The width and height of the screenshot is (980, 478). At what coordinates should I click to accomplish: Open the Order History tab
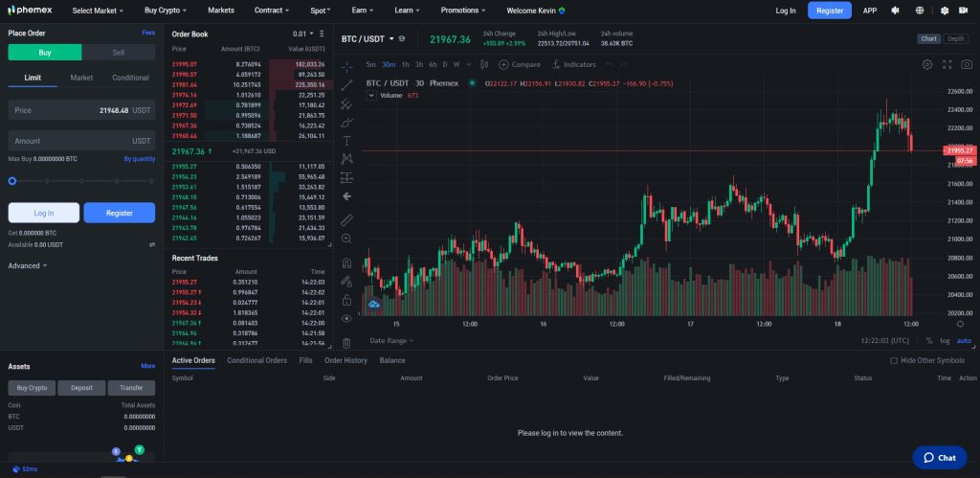[345, 360]
